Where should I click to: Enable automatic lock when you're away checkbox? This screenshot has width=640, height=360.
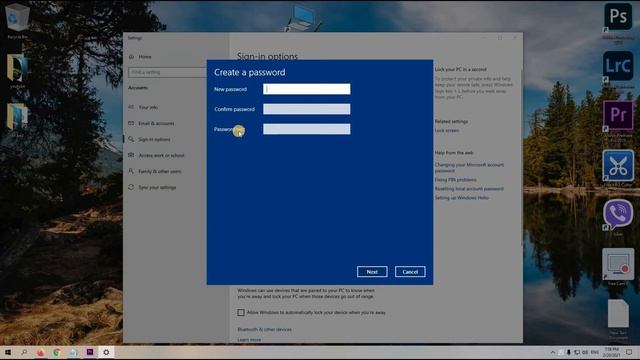click(x=241, y=313)
